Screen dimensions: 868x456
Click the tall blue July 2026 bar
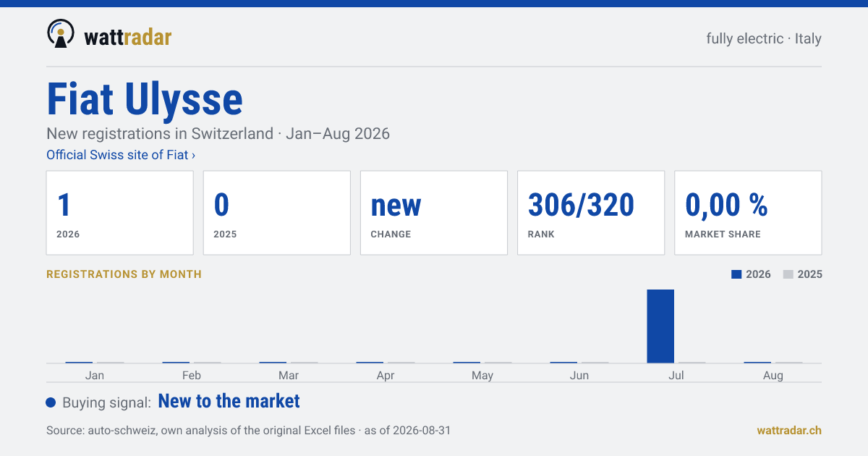coord(660,326)
